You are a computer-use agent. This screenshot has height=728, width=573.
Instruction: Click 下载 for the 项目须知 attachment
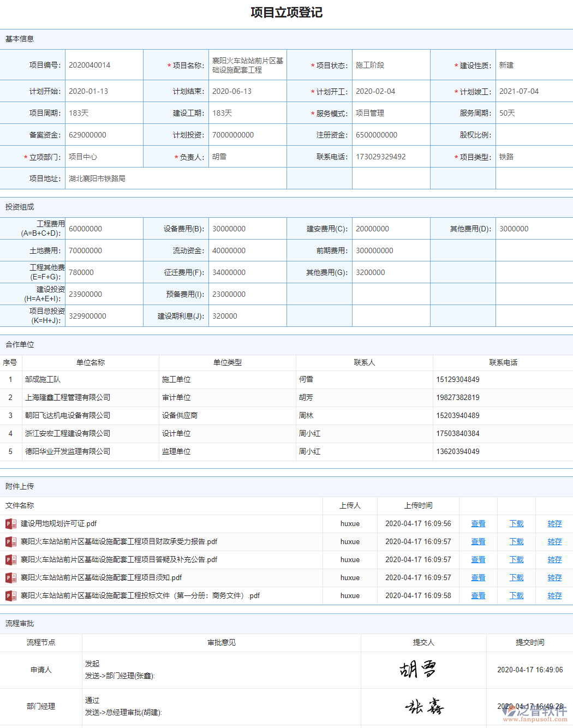coord(516,577)
